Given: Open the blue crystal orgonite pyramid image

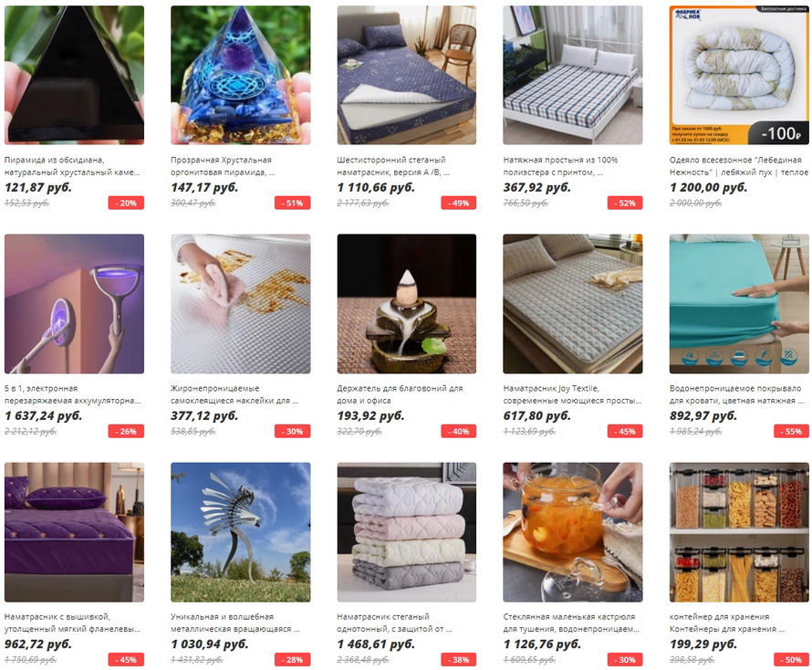Looking at the screenshot, I should point(241,75).
